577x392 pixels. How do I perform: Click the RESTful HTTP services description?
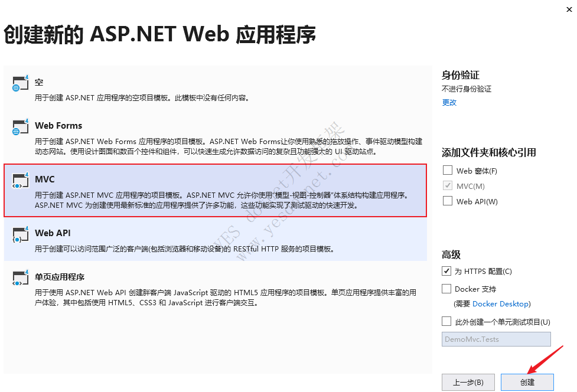184,249
